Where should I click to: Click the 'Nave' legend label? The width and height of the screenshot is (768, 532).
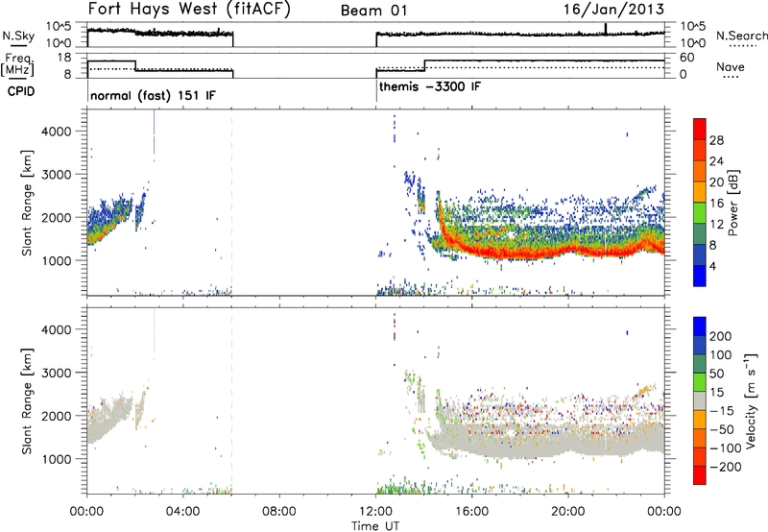731,66
